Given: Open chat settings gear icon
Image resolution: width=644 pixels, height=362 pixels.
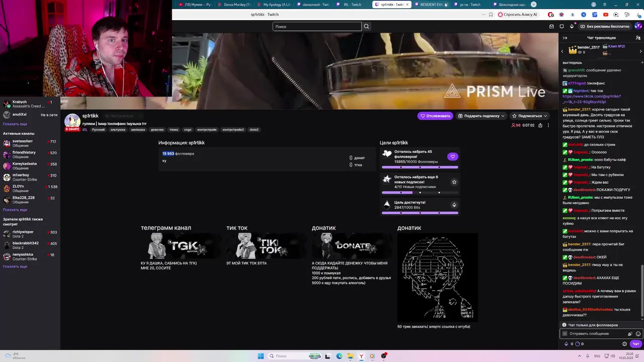Looking at the screenshot, I should click(624, 344).
